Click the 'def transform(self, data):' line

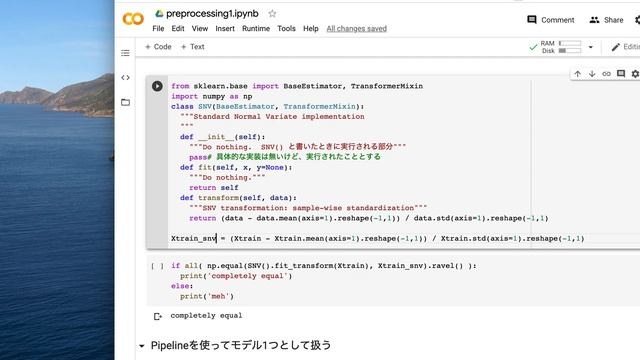[238, 198]
